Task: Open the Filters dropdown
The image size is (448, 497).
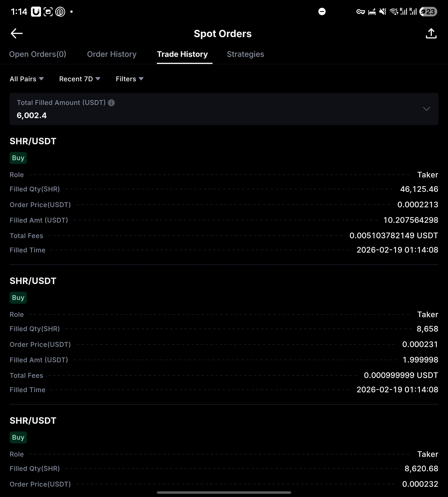Action: point(130,79)
